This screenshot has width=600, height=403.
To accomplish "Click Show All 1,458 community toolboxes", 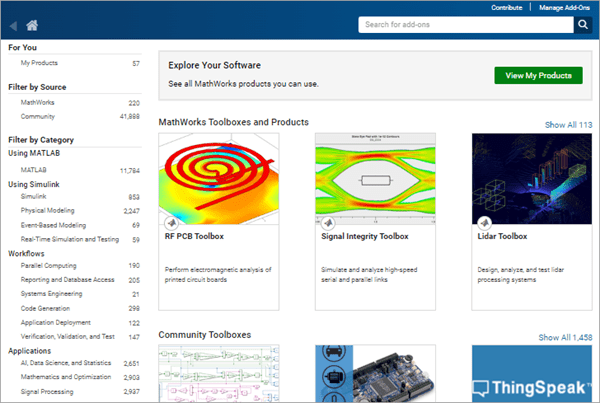I will (x=565, y=337).
